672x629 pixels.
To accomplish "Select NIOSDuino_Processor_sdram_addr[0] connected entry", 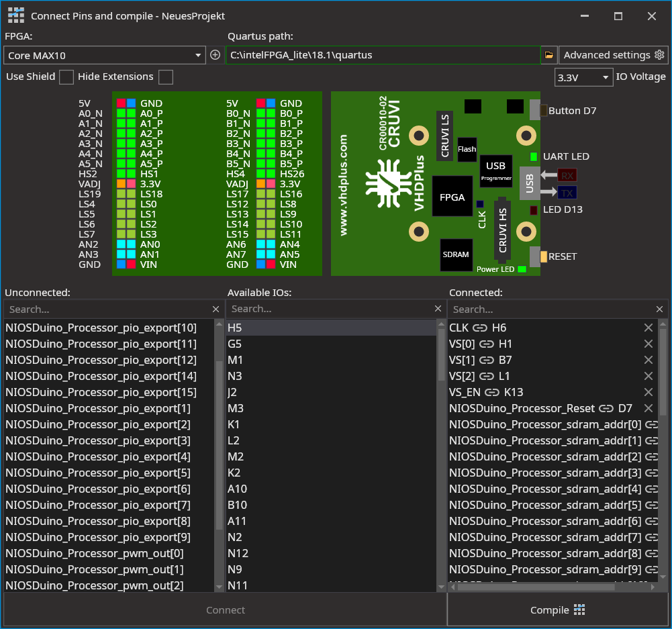I will click(x=553, y=425).
